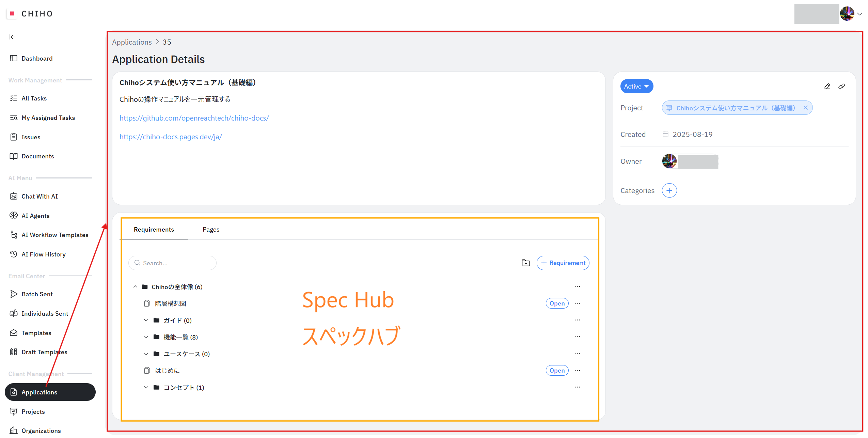Click the add Requirement button
The height and width of the screenshot is (438, 868).
click(563, 263)
